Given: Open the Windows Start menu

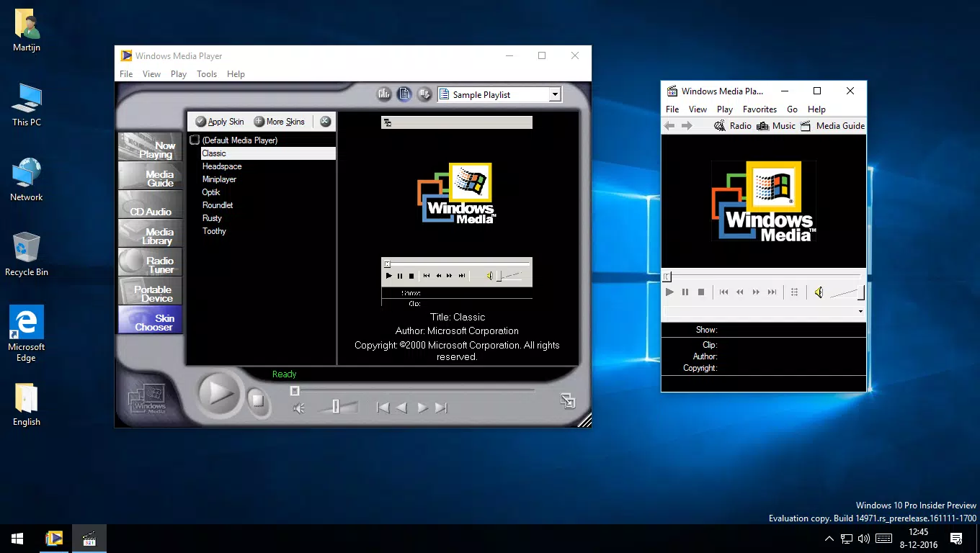Looking at the screenshot, I should point(17,539).
